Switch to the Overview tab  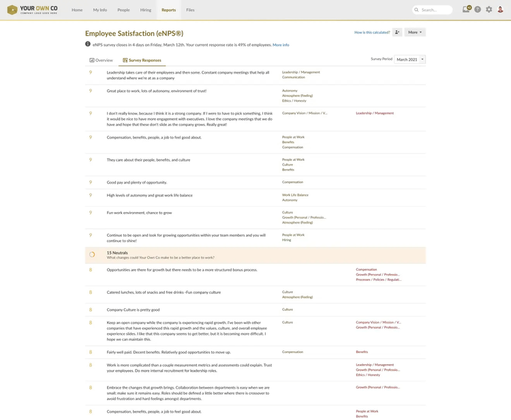[x=101, y=60]
